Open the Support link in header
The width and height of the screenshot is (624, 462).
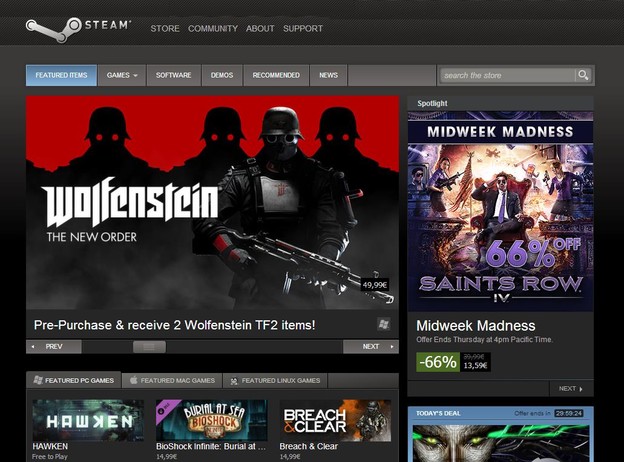(x=302, y=29)
